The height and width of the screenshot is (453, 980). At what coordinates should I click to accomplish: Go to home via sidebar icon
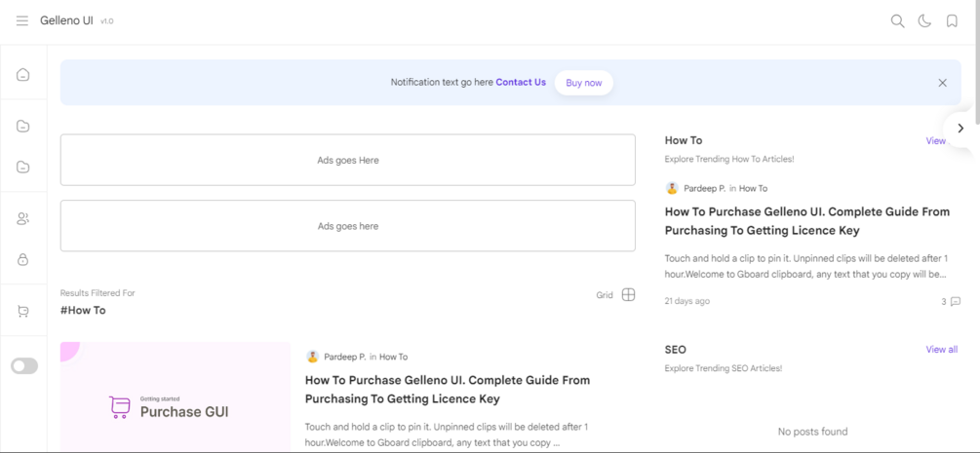tap(23, 75)
